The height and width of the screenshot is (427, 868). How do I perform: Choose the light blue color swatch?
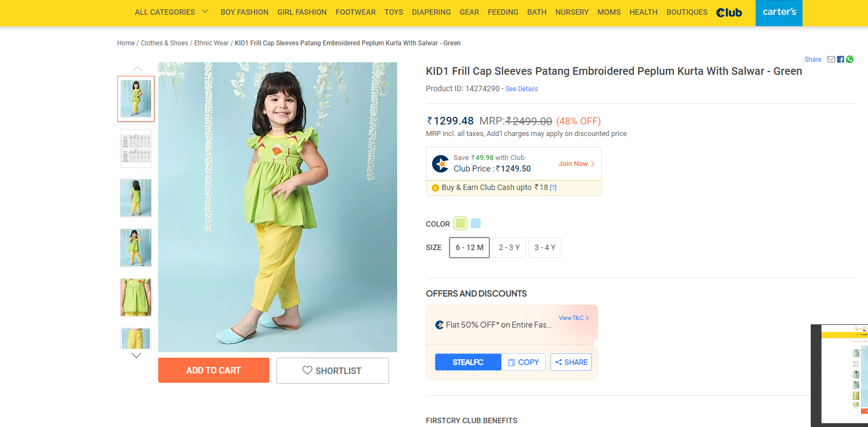(476, 223)
